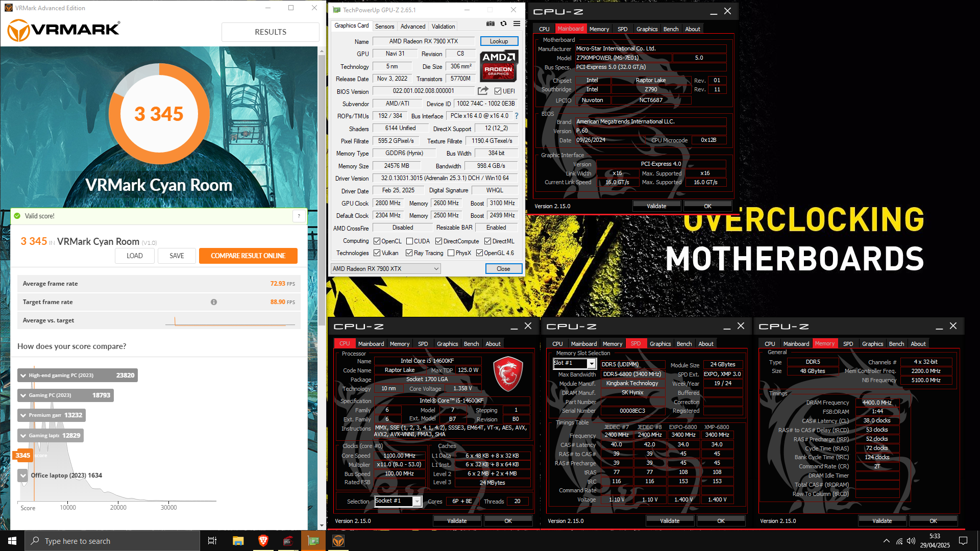Image resolution: width=980 pixels, height=551 pixels.
Task: Click the GPU-Z Lookup button
Action: pyautogui.click(x=499, y=41)
